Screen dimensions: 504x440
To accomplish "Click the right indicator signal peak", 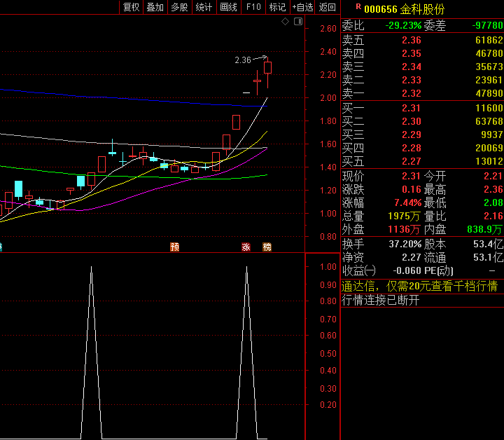I will point(246,268).
